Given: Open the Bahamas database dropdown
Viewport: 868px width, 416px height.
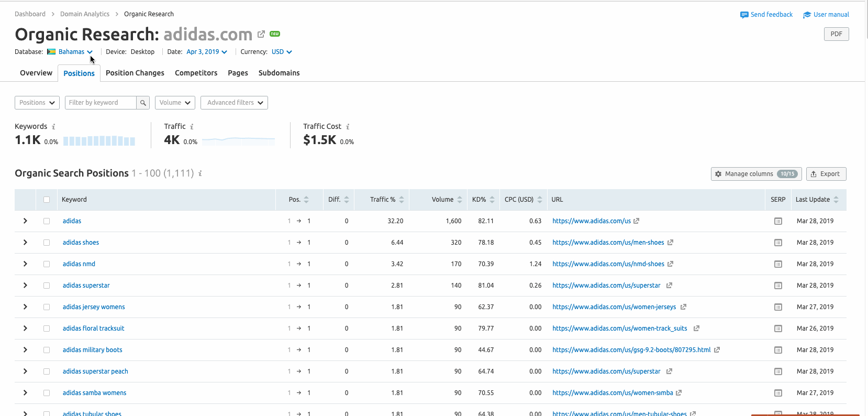Looking at the screenshot, I should [x=70, y=52].
